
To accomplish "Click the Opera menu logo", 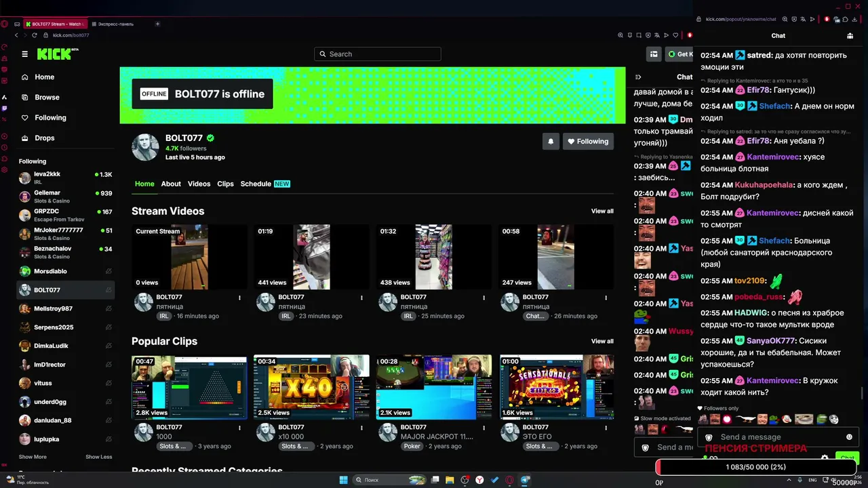I will (5, 24).
